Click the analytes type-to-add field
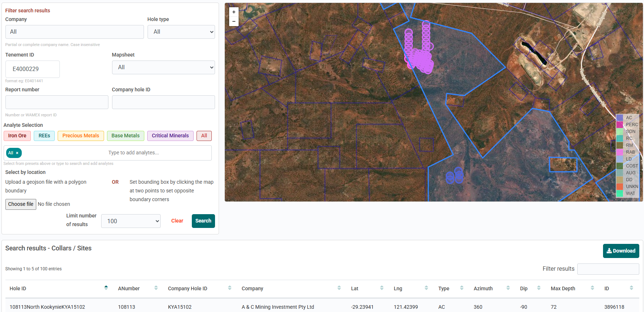Image resolution: width=644 pixels, height=312 pixels. coord(133,153)
